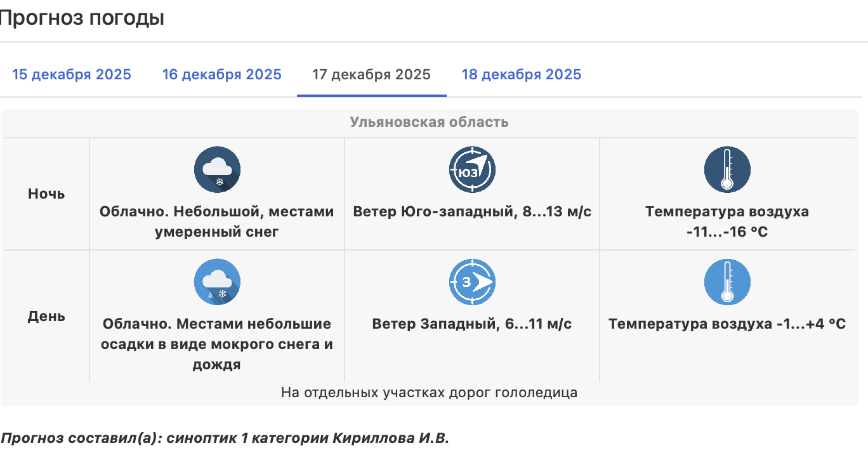Open the 16 декабря 2025 forecast tab
This screenshot has height=467, width=868.
click(x=221, y=75)
